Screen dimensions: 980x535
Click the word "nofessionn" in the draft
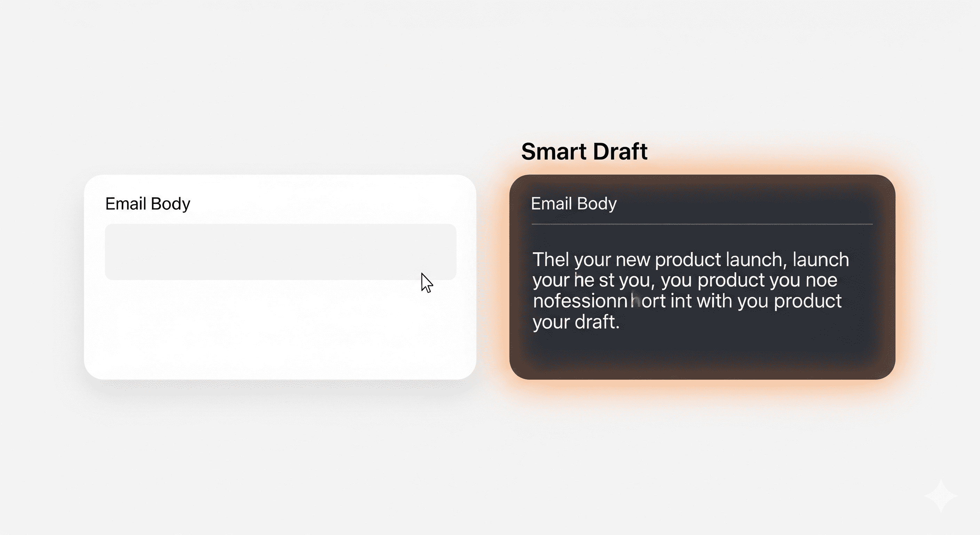[580, 301]
